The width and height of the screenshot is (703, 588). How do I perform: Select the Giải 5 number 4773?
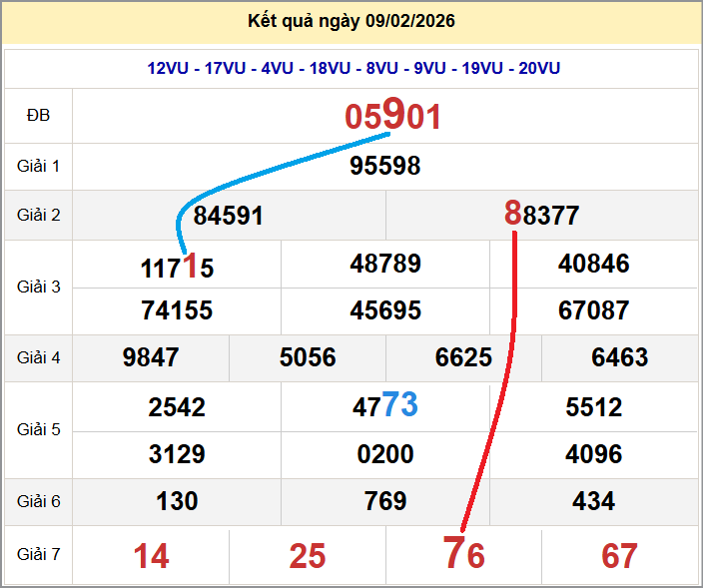click(385, 406)
